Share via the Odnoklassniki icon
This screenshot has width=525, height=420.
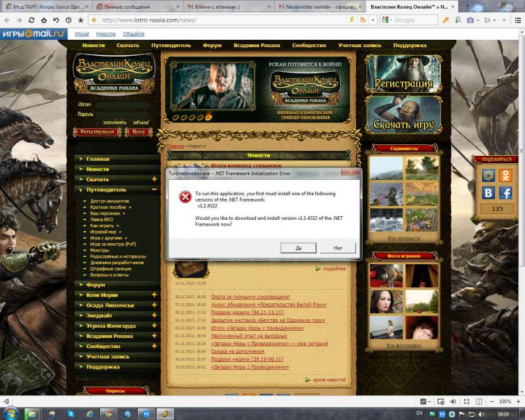(505, 175)
